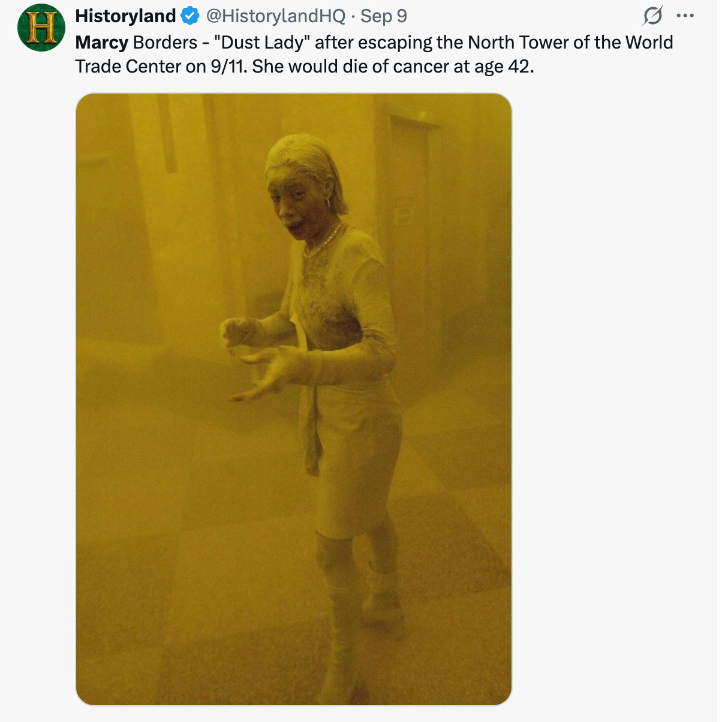Click the bold name Marcy in post
This screenshot has width=728, height=722.
pos(102,43)
